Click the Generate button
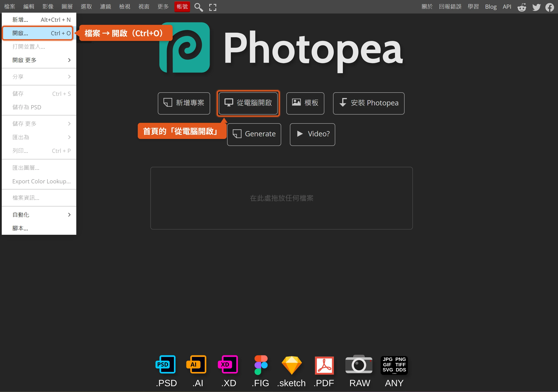 click(x=254, y=135)
